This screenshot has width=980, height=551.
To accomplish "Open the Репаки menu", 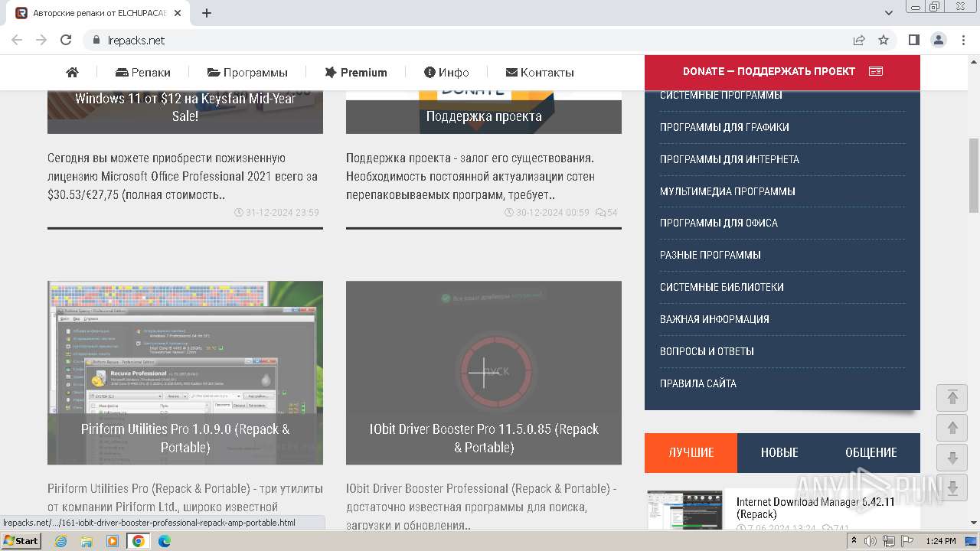I will 143,72.
